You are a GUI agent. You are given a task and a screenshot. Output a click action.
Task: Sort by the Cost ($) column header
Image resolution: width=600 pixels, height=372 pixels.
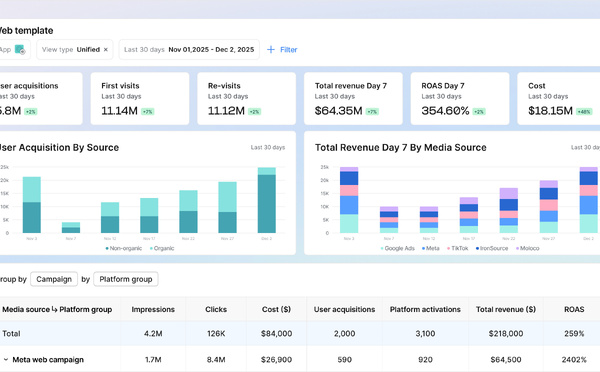(276, 309)
